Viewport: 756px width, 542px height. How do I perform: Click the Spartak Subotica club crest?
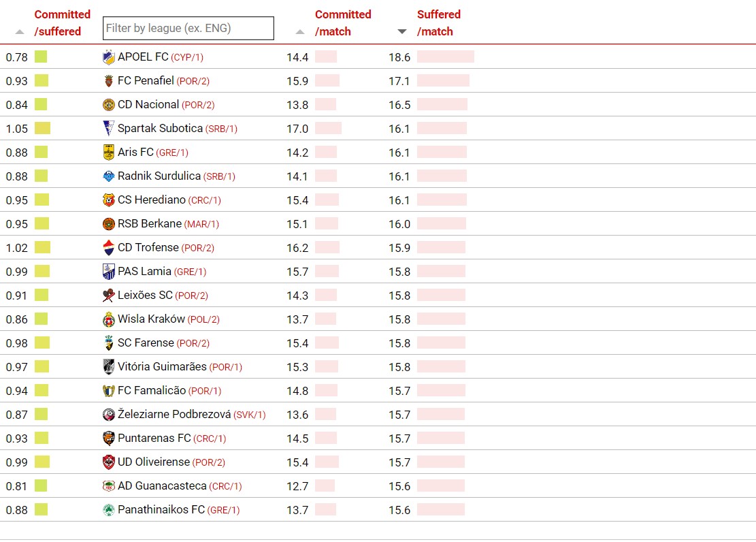(x=108, y=129)
